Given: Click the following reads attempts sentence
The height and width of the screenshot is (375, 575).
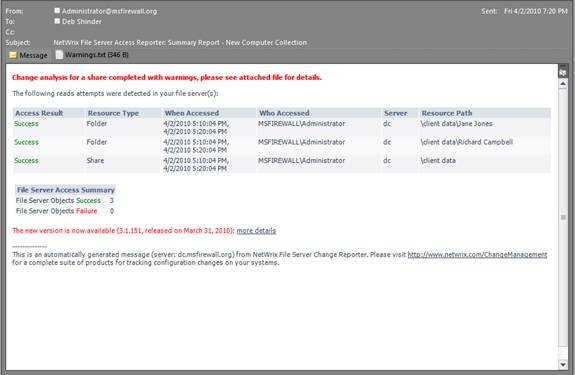Looking at the screenshot, I should [115, 93].
